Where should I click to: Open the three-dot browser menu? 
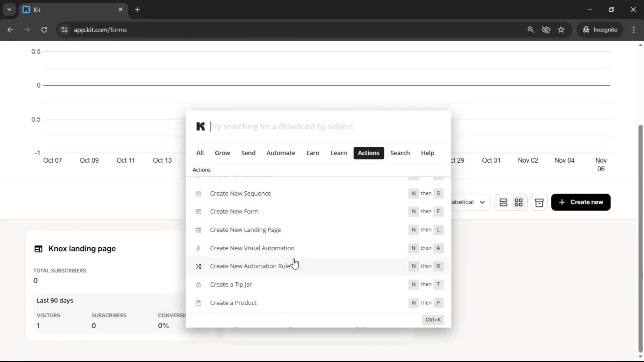[x=634, y=29]
